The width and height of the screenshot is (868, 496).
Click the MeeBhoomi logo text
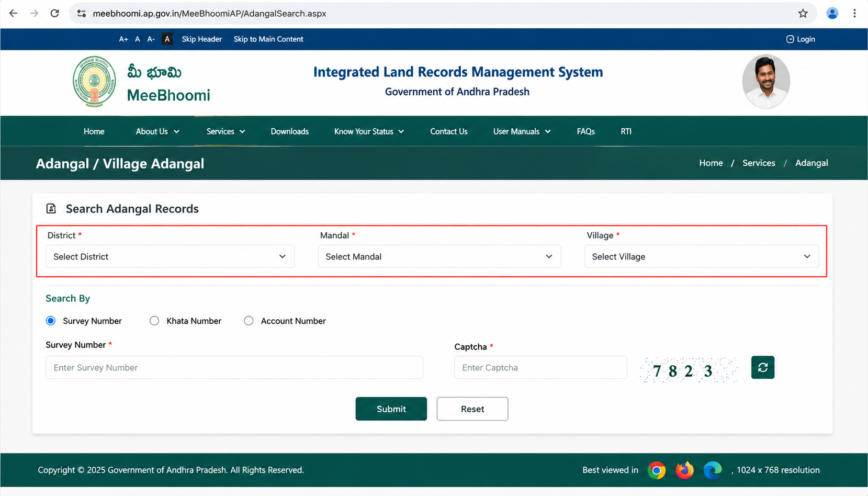tap(168, 95)
